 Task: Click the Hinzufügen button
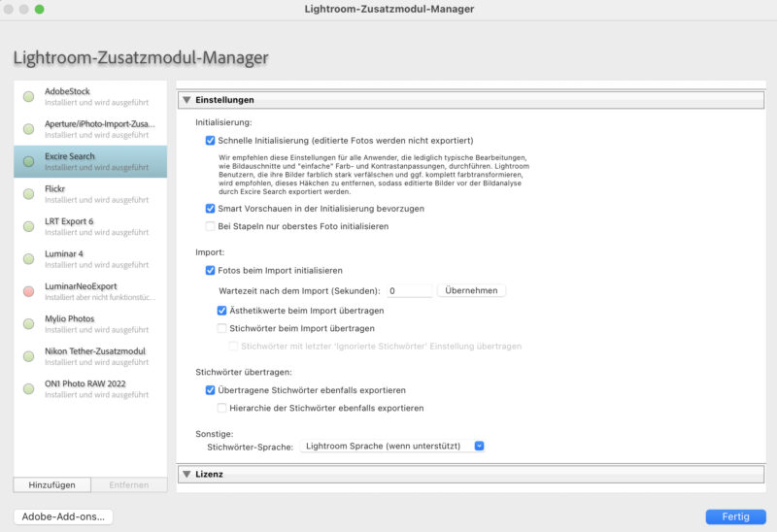(x=52, y=485)
